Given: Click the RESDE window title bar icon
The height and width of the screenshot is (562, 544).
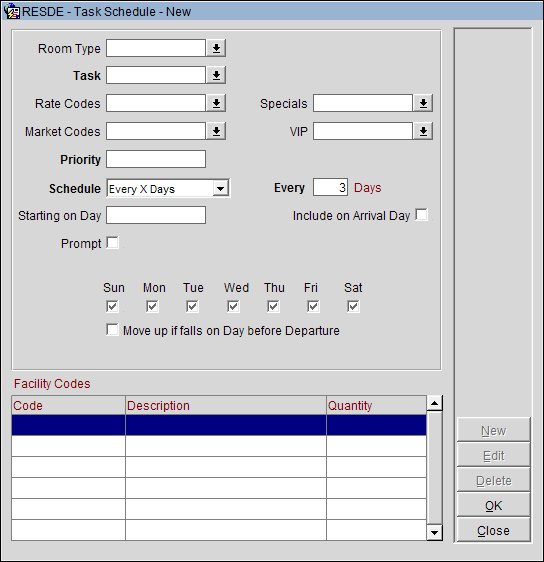Looking at the screenshot, I should 11,11.
